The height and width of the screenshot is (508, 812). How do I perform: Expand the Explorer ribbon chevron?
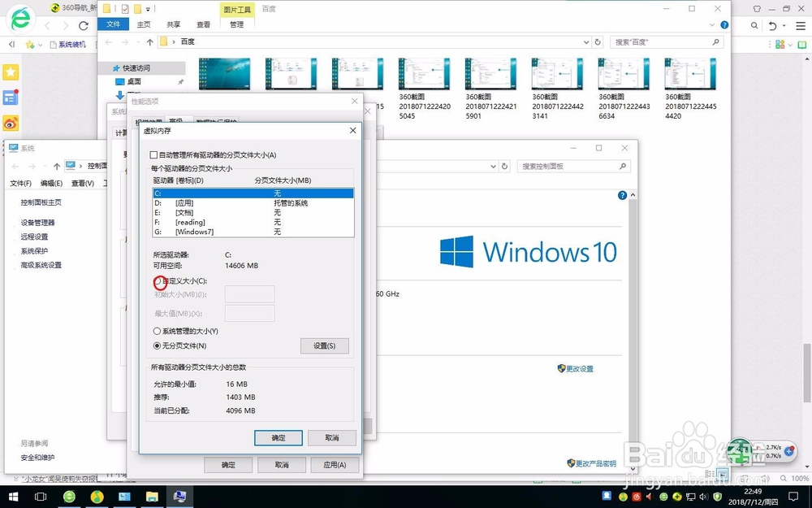tap(713, 24)
